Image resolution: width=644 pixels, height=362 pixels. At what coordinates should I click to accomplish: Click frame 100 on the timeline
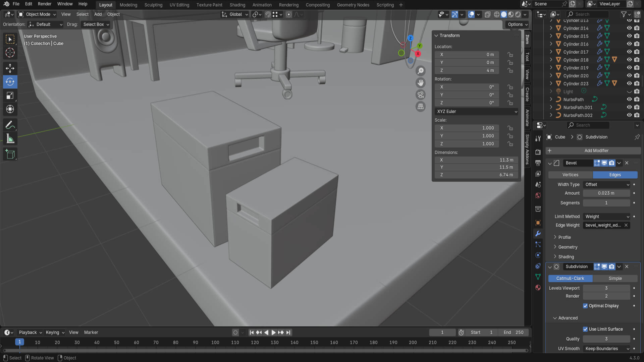click(215, 342)
